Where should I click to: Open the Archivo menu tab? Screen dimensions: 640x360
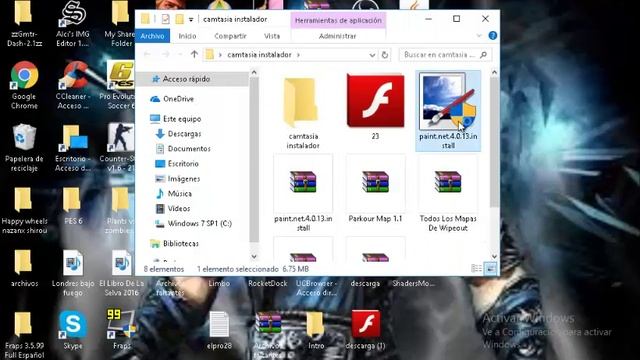pos(152,36)
